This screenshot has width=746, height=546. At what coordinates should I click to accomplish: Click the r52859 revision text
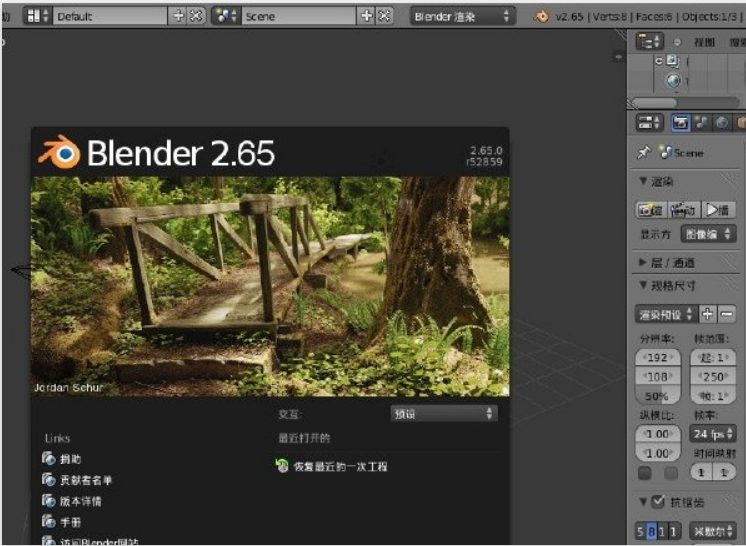click(484, 162)
